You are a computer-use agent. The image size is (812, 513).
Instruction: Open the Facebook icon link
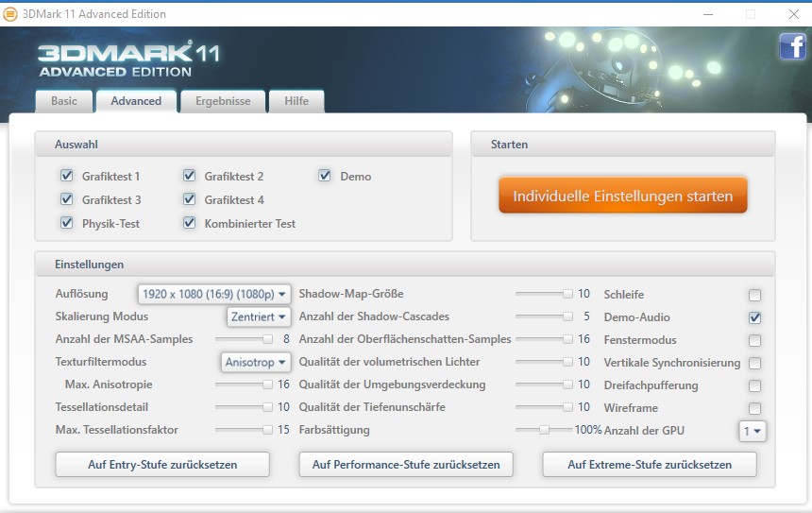[792, 46]
